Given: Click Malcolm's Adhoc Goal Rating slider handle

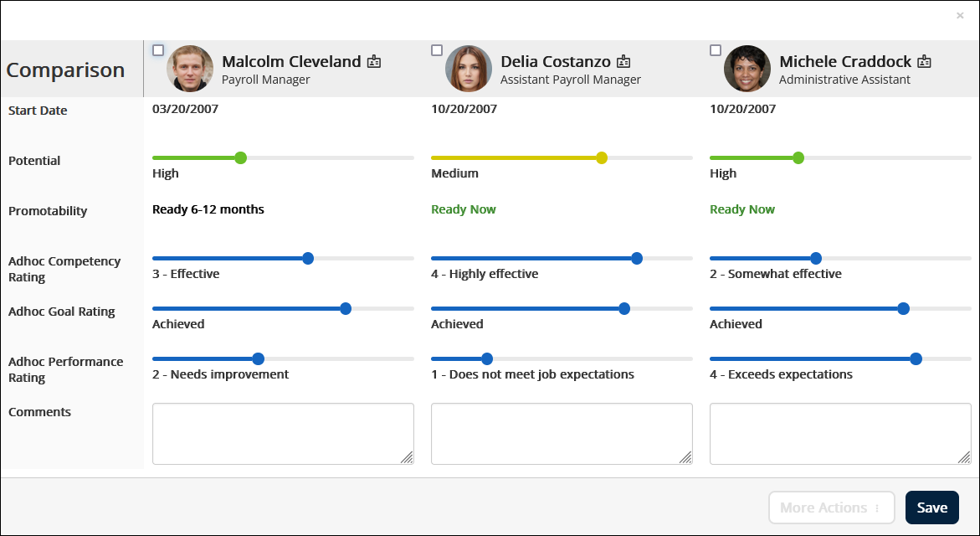Looking at the screenshot, I should click(346, 308).
